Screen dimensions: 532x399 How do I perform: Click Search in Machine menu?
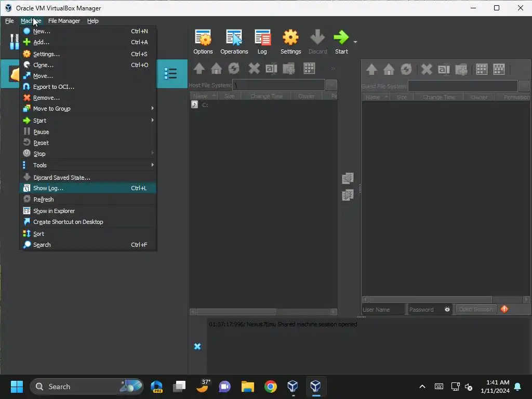coord(88,245)
